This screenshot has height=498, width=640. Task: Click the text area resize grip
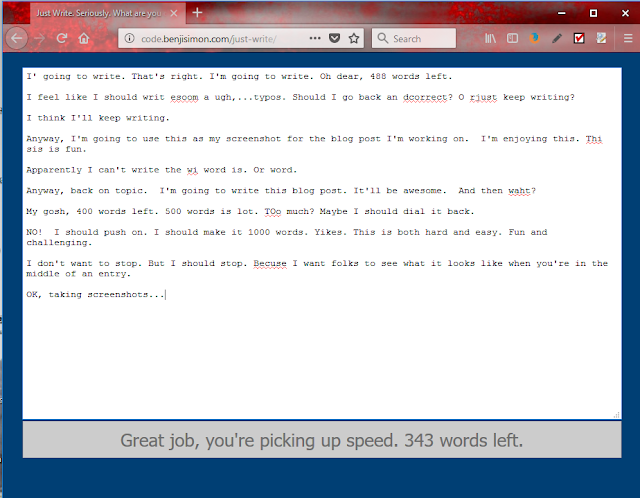(x=617, y=415)
